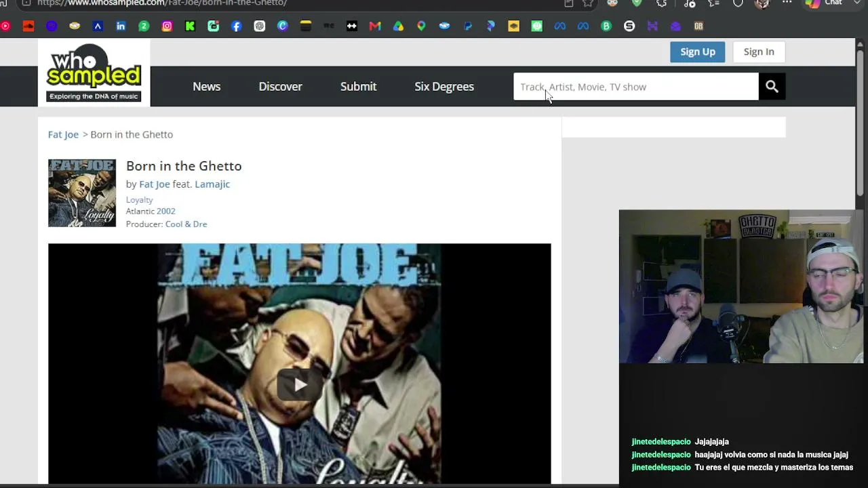Screen dimensions: 868x488
Task: Open the 2002 release year link
Action: pos(166,211)
